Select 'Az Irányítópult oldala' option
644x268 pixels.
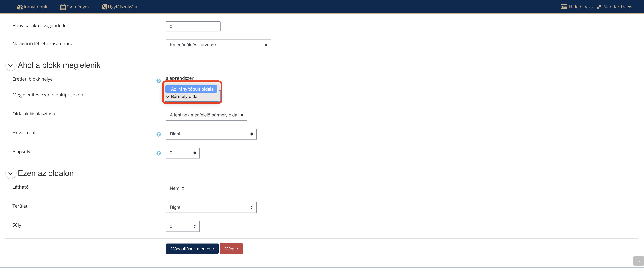click(191, 89)
